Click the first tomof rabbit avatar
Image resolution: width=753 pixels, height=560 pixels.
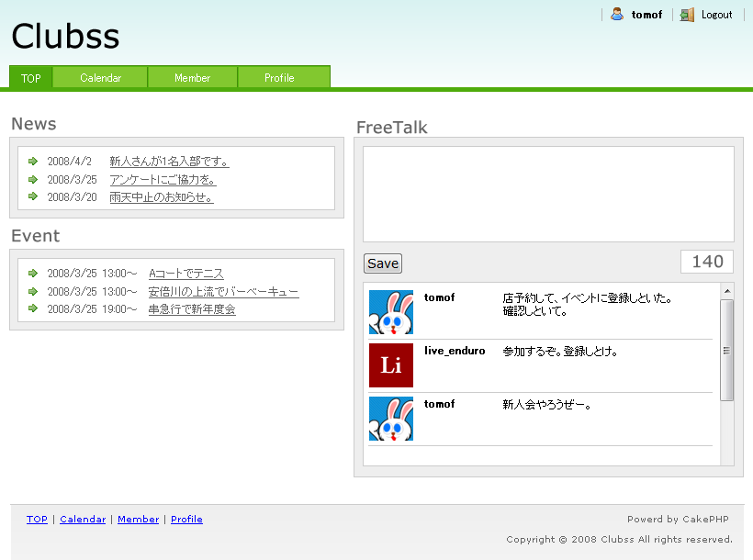(x=391, y=312)
